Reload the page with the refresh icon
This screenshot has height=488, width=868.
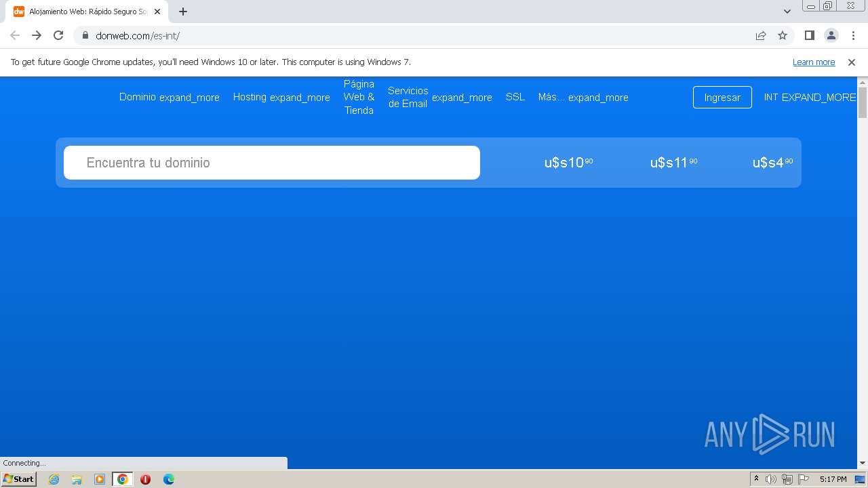click(58, 35)
